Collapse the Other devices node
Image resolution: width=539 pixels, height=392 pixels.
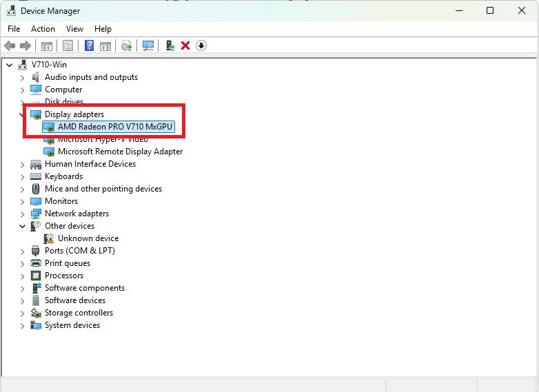pyautogui.click(x=22, y=226)
